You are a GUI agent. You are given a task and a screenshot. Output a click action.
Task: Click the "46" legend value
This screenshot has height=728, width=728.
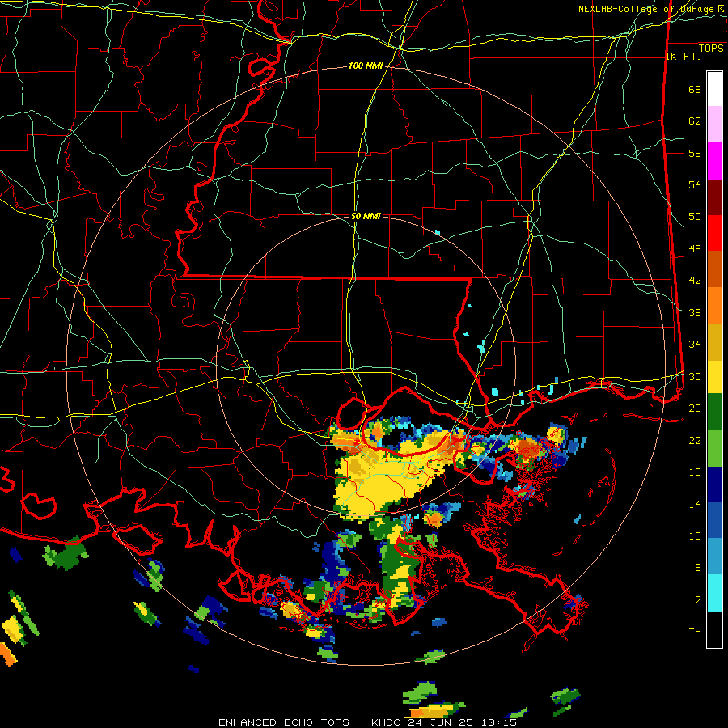(x=695, y=249)
